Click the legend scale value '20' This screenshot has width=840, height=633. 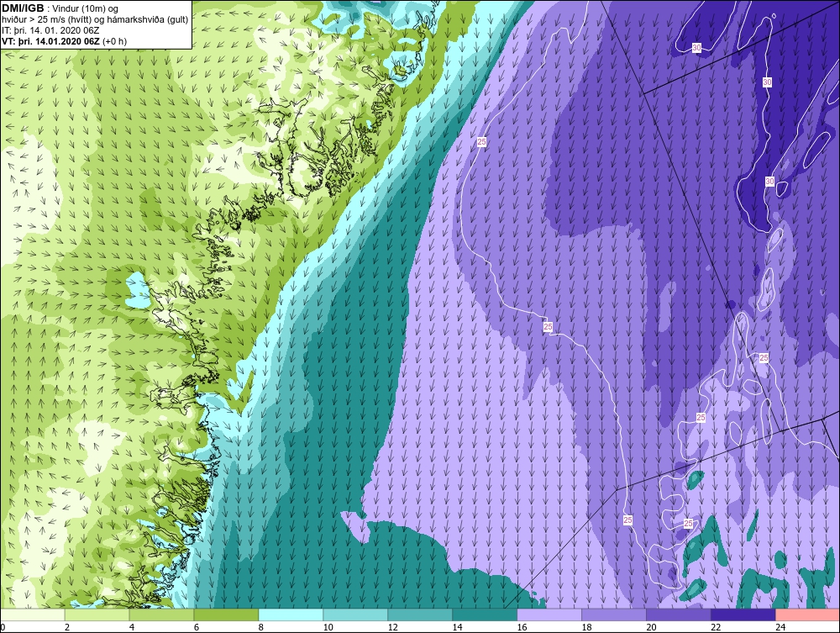651,627
